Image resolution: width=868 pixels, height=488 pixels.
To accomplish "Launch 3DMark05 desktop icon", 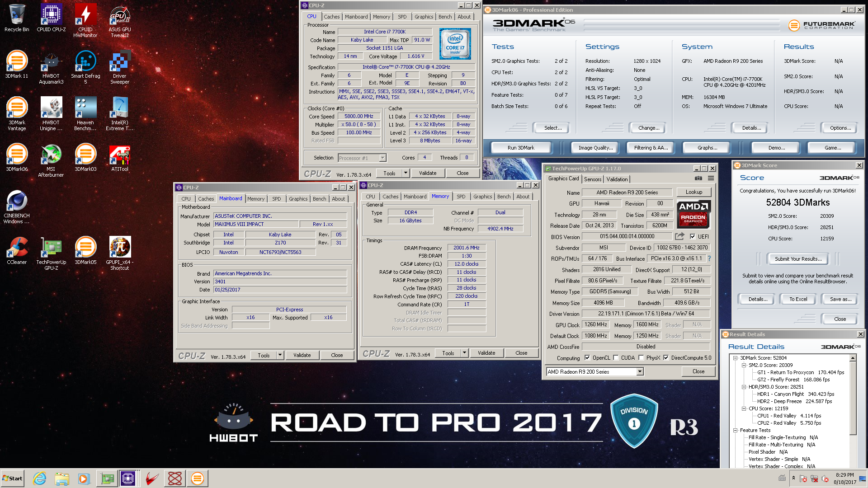I will (85, 251).
